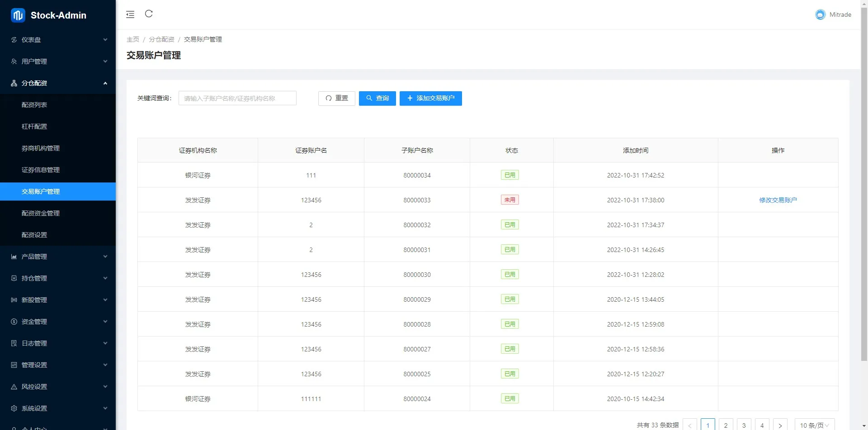Screen dimensions: 868x430
Task: Click the Mitrade user avatar icon
Action: [x=820, y=15]
